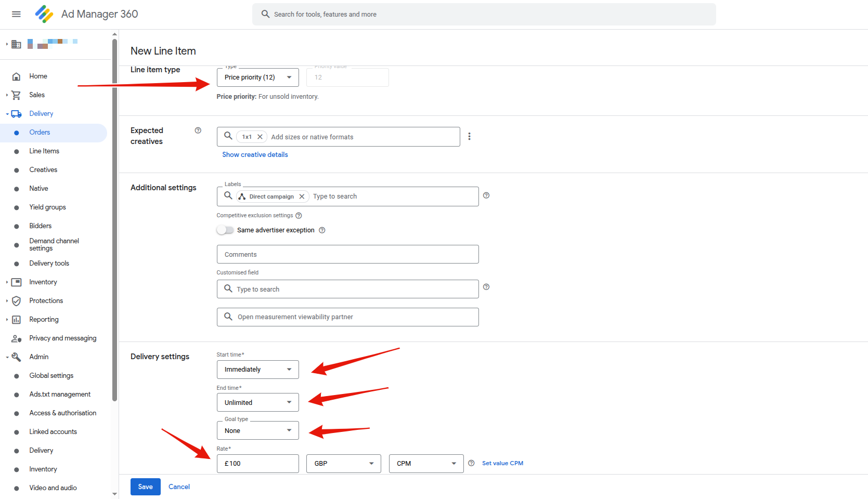Image resolution: width=868 pixels, height=499 pixels.
Task: Open the Reporting chart icon
Action: (17, 320)
